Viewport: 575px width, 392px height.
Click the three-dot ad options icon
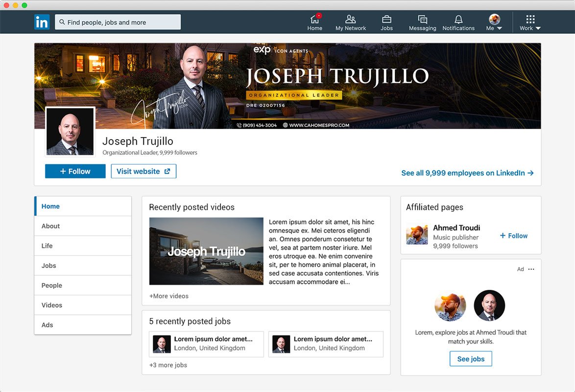531,269
